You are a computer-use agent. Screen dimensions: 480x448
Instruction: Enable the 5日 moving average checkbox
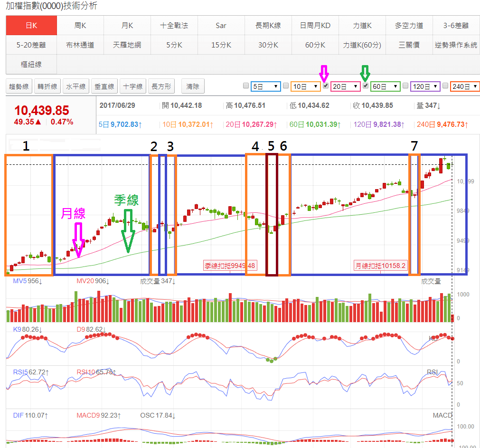pos(245,86)
